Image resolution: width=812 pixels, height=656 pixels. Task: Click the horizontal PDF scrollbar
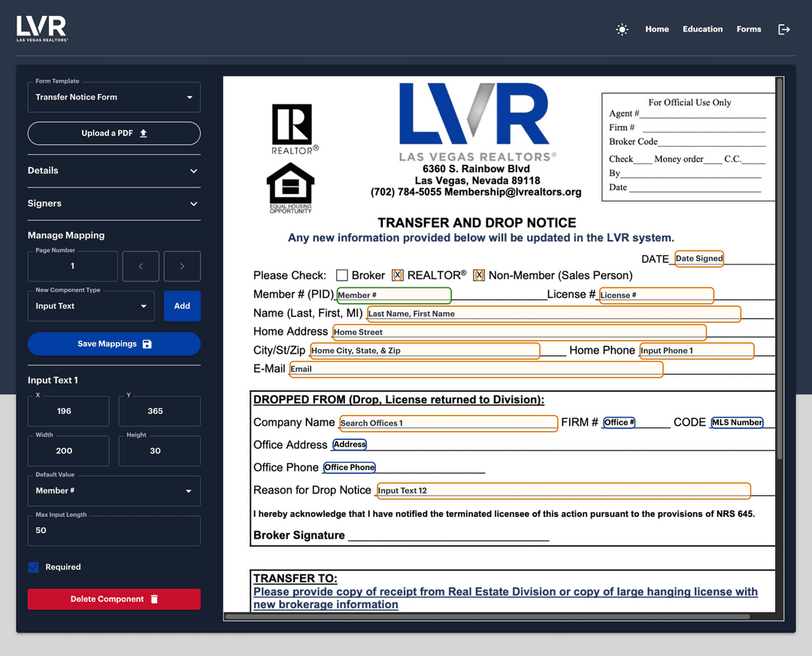pyautogui.click(x=487, y=617)
